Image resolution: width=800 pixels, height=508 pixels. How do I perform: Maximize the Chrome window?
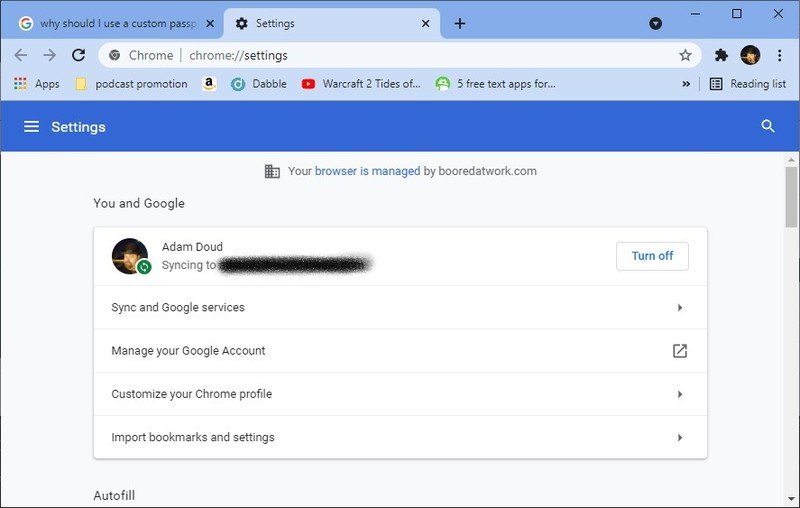pyautogui.click(x=737, y=14)
